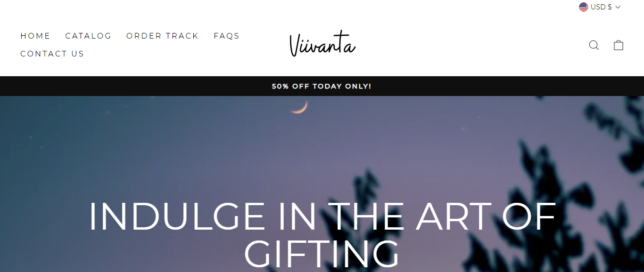Screen dimensions: 644x272
Task: Click the INDULGE IN THE ART OF heading line
Action: coord(322,217)
